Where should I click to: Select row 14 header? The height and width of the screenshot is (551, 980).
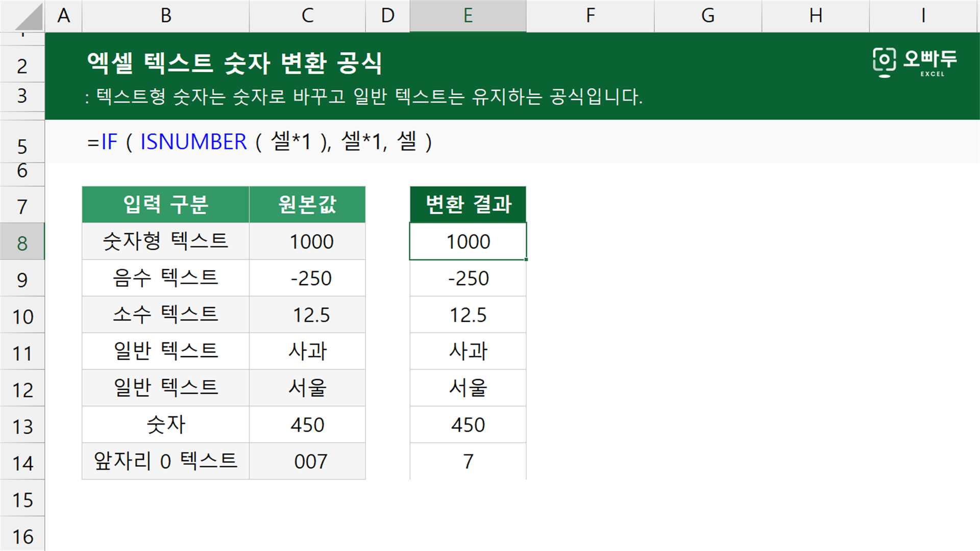pyautogui.click(x=22, y=461)
